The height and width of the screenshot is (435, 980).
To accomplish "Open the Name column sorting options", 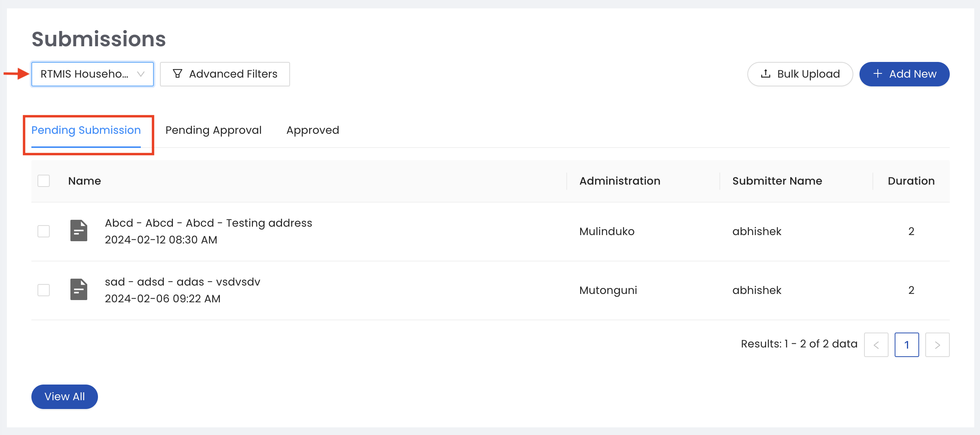I will click(x=85, y=180).
